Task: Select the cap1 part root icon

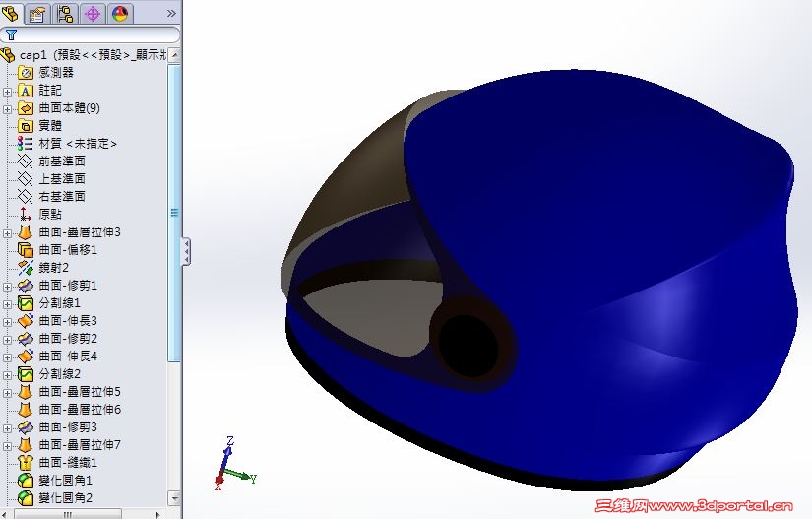Action: tap(8, 55)
